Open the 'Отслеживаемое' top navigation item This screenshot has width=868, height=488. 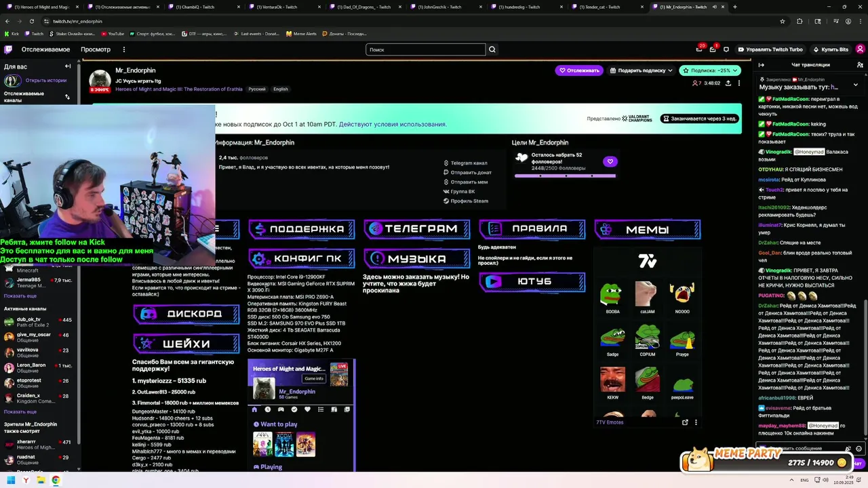[x=45, y=49]
